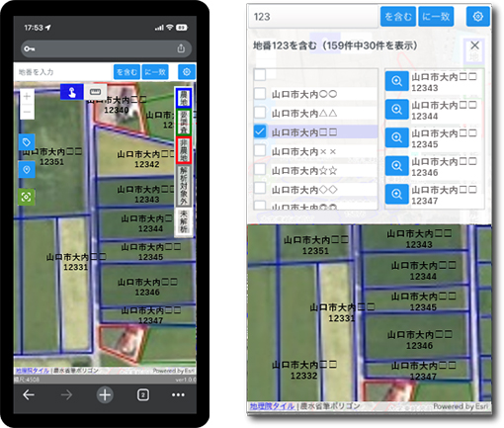The width and height of the screenshot is (504, 428).
Task: Toggle the red 非農地 legend category
Action: [184, 150]
